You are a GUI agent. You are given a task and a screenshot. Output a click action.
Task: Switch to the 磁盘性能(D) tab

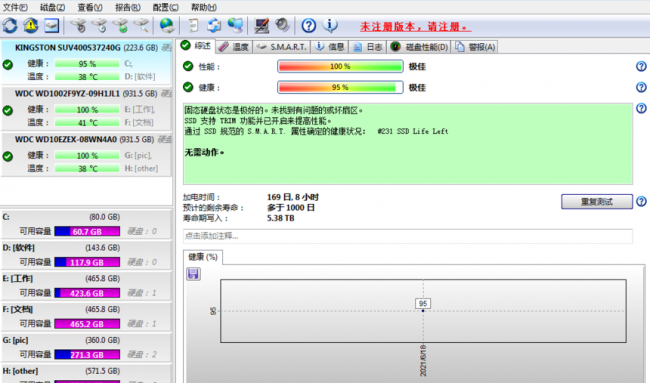(x=419, y=47)
